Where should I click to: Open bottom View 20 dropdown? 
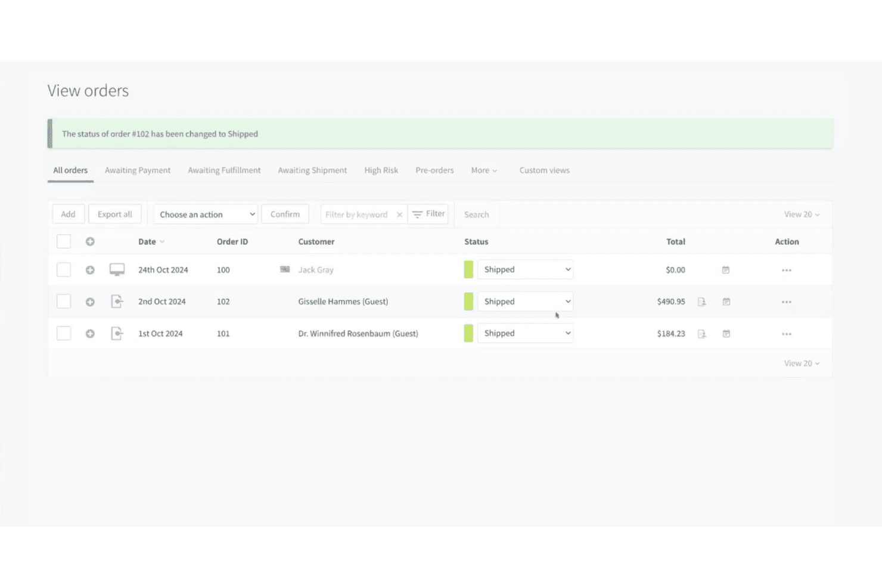coord(802,363)
